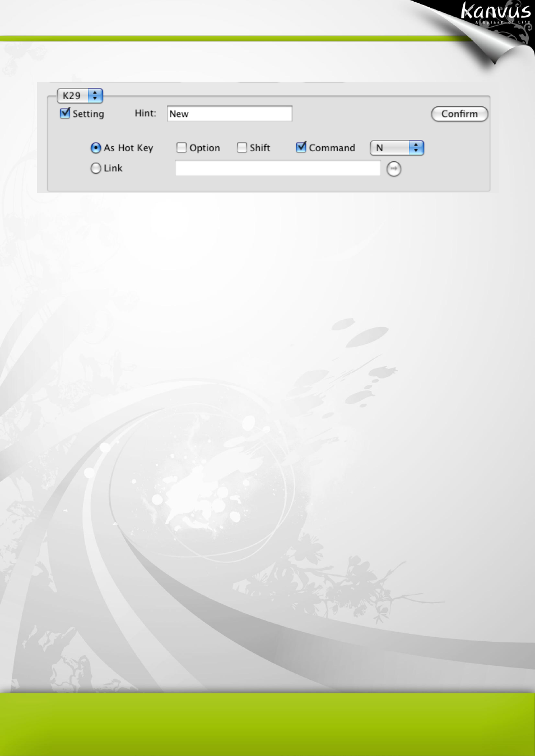The image size is (535, 756).
Task: Enable the Shift modifier checkbox
Action: pyautogui.click(x=242, y=148)
